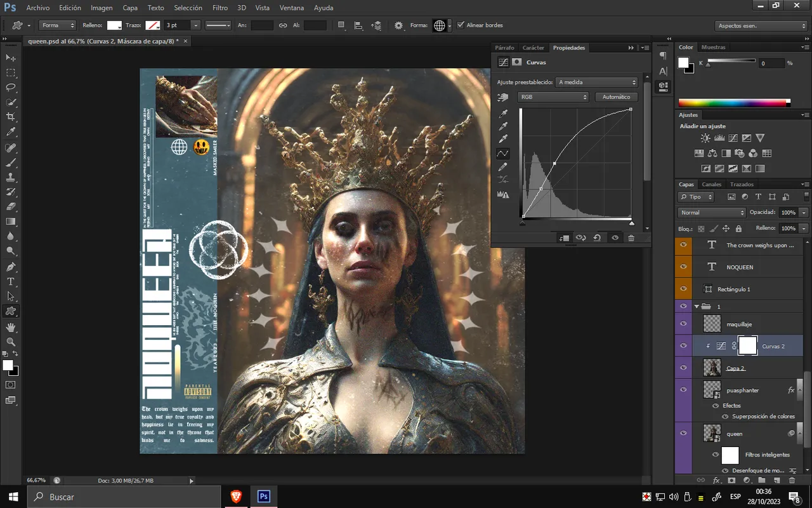This screenshot has width=812, height=508.
Task: Hide the Capa 2 layer
Action: pyautogui.click(x=683, y=368)
